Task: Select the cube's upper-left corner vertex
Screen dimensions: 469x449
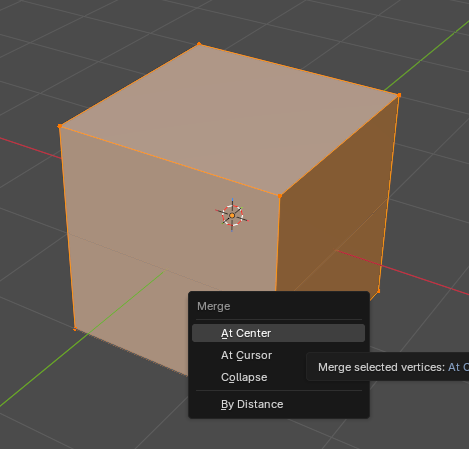Action: coord(60,126)
